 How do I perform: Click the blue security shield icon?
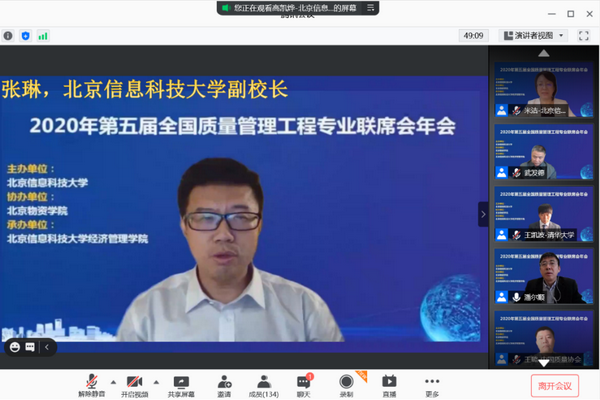(x=25, y=35)
